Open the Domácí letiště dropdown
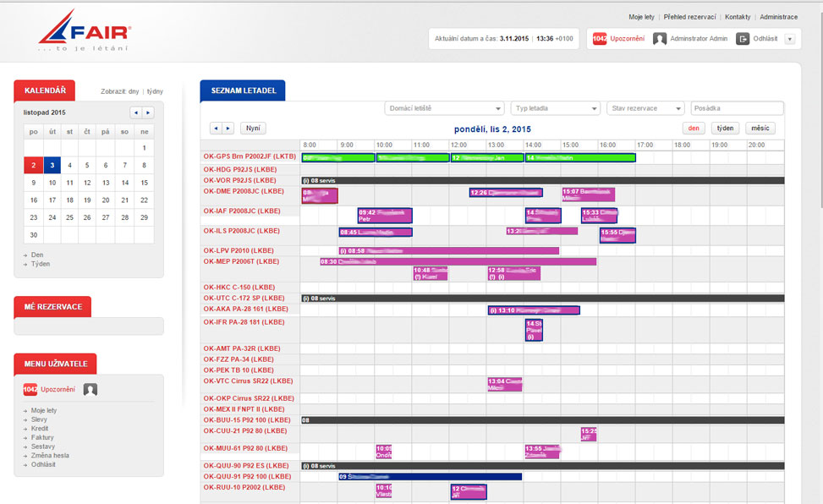The image size is (823, 504). [444, 108]
